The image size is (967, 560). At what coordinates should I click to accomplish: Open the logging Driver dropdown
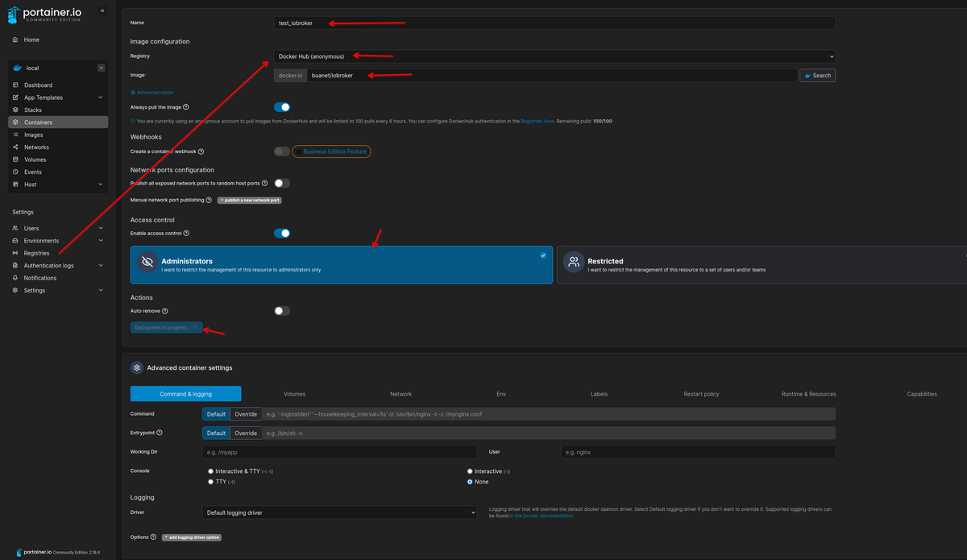340,512
